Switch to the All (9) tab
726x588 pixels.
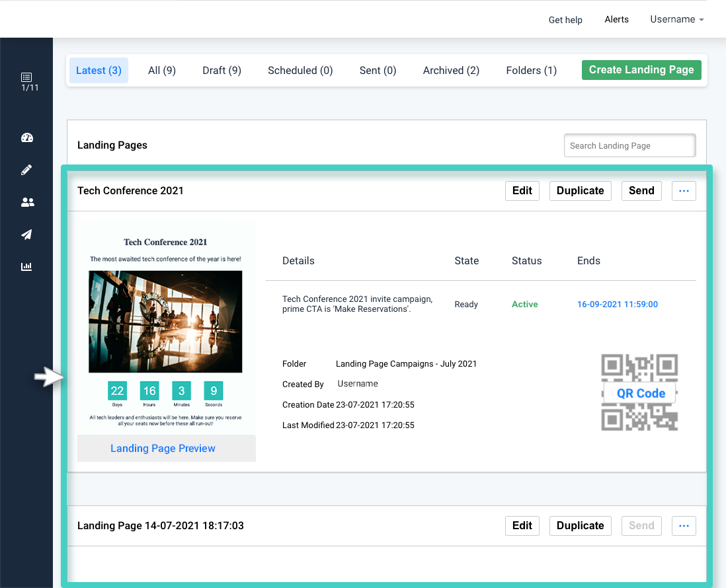pyautogui.click(x=162, y=70)
